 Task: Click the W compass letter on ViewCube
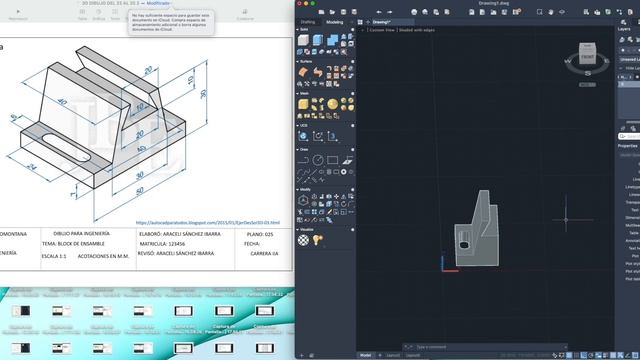(x=567, y=62)
